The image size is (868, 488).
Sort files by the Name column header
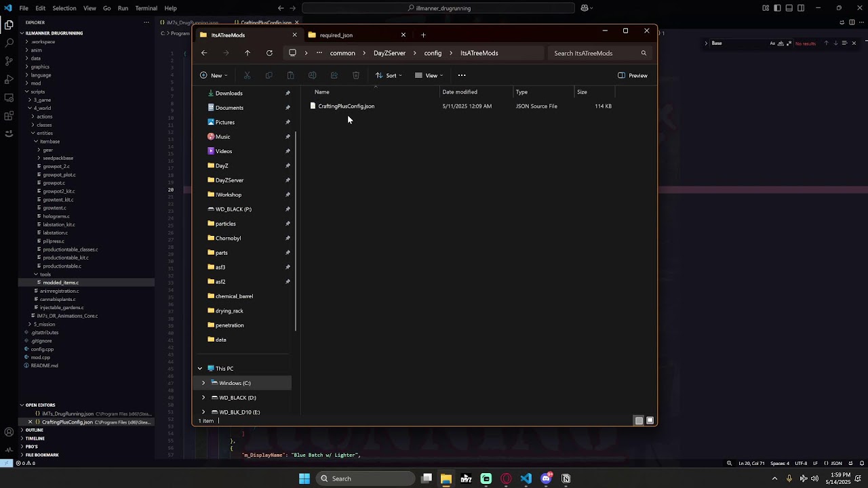click(374, 92)
